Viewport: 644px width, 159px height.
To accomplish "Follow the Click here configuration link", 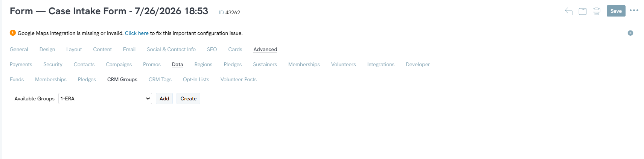I will (x=137, y=33).
